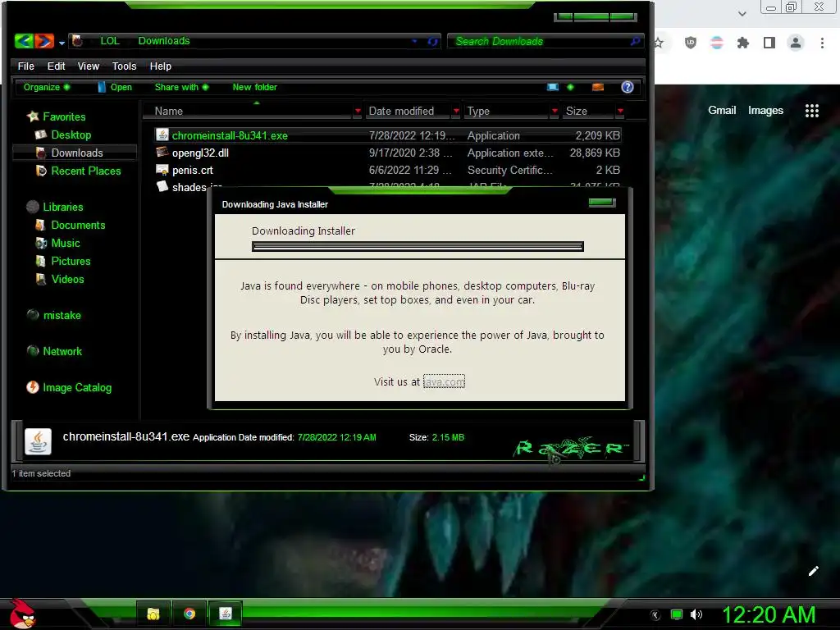Image resolution: width=840 pixels, height=630 pixels.
Task: Open Image Catalog in sidebar
Action: [x=77, y=387]
